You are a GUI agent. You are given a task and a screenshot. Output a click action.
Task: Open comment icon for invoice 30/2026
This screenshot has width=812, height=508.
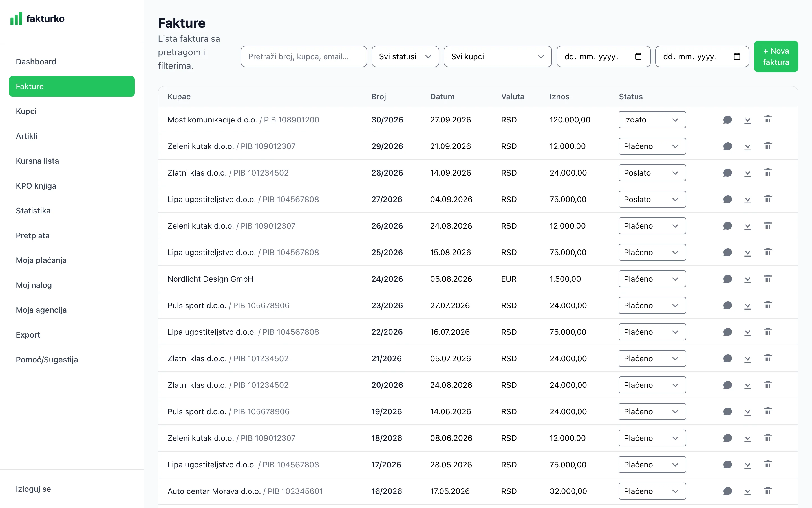(727, 120)
